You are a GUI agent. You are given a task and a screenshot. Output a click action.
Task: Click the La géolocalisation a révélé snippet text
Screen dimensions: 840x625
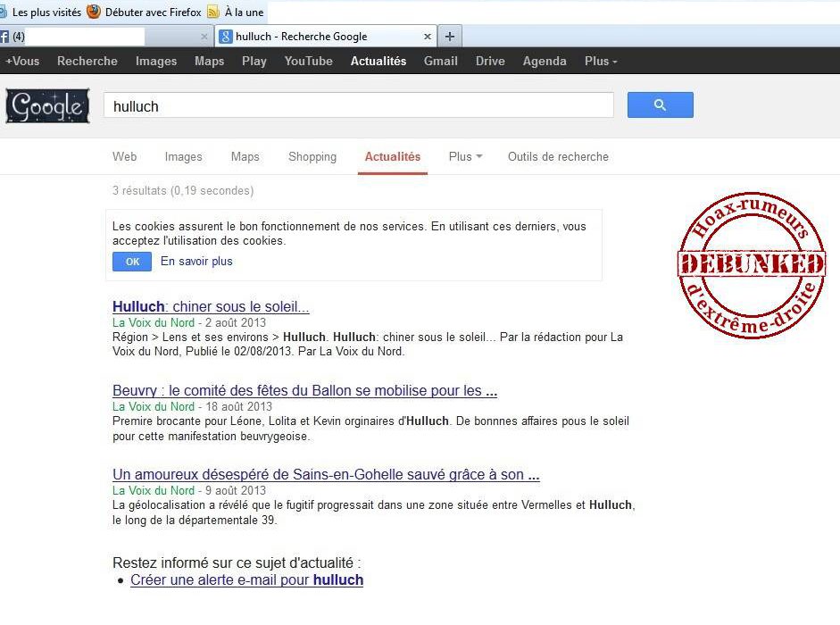click(373, 512)
